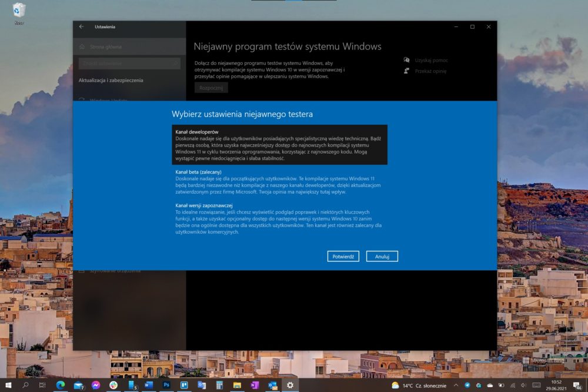Click the heading Wybierz ustawienia niejawnego testera
588x392 pixels.
(x=242, y=114)
